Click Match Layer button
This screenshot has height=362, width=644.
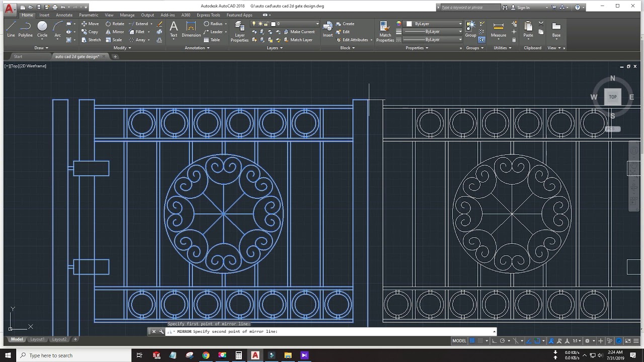pos(297,40)
